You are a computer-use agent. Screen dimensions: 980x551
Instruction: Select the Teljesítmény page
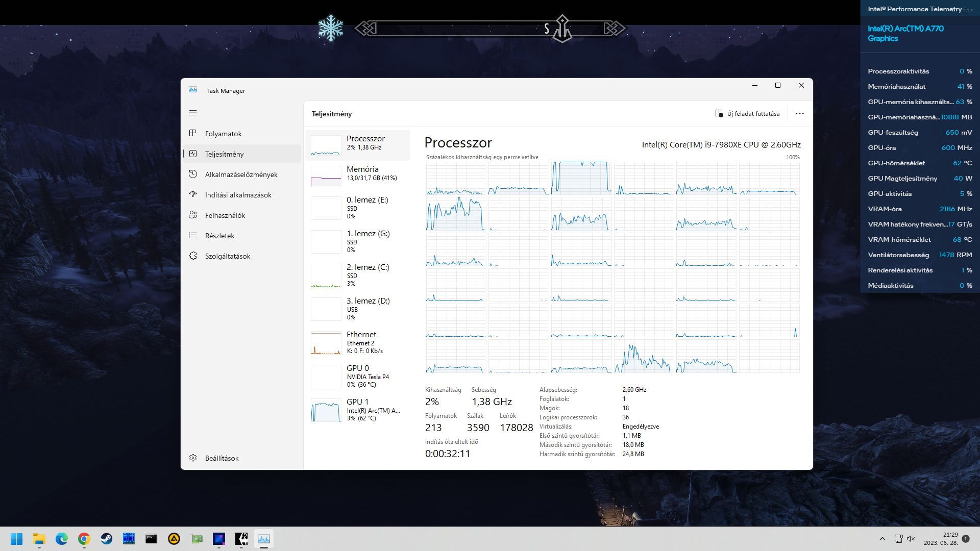click(241, 154)
